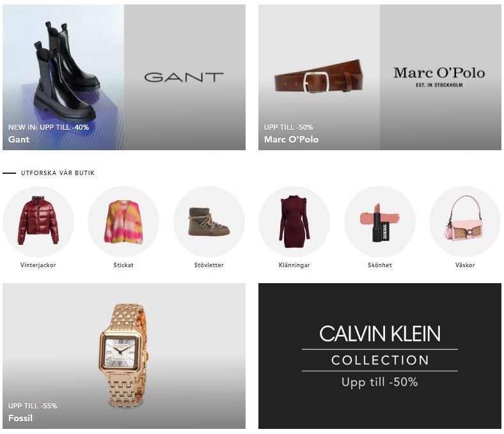Open the Vinterjackor red puffer jacket icon
This screenshot has width=504, height=434.
tap(38, 221)
